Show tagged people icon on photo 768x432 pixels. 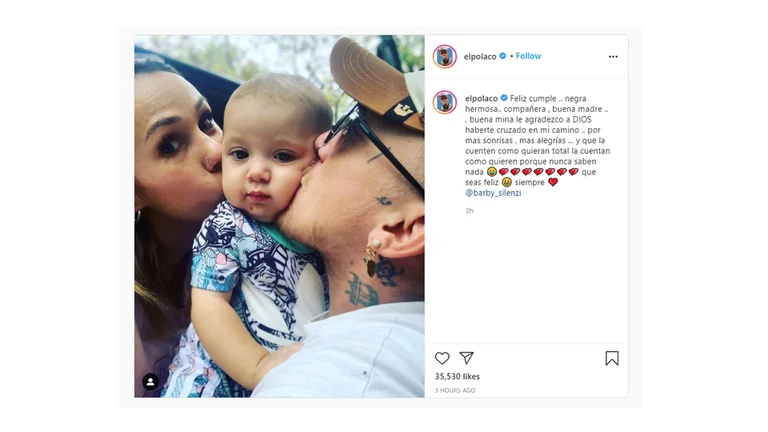pyautogui.click(x=150, y=381)
